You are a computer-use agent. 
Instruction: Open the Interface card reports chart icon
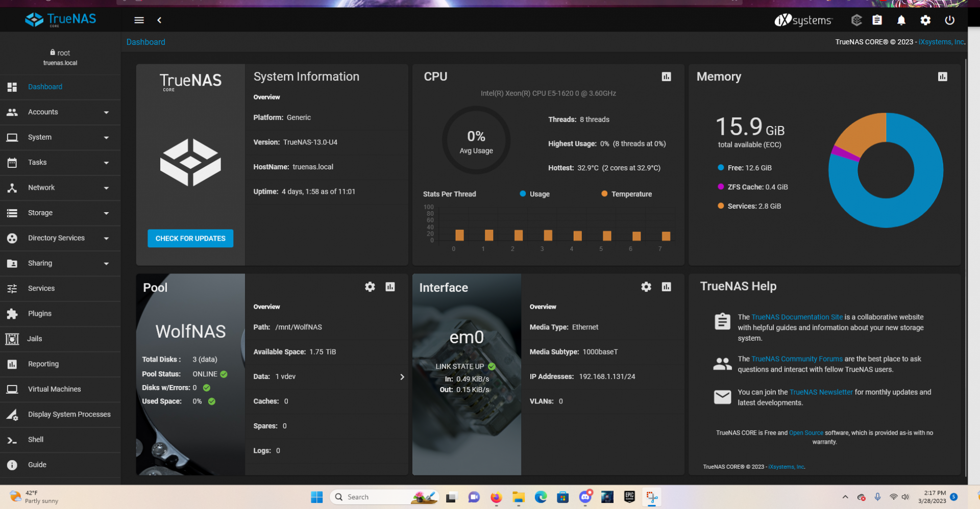point(666,287)
